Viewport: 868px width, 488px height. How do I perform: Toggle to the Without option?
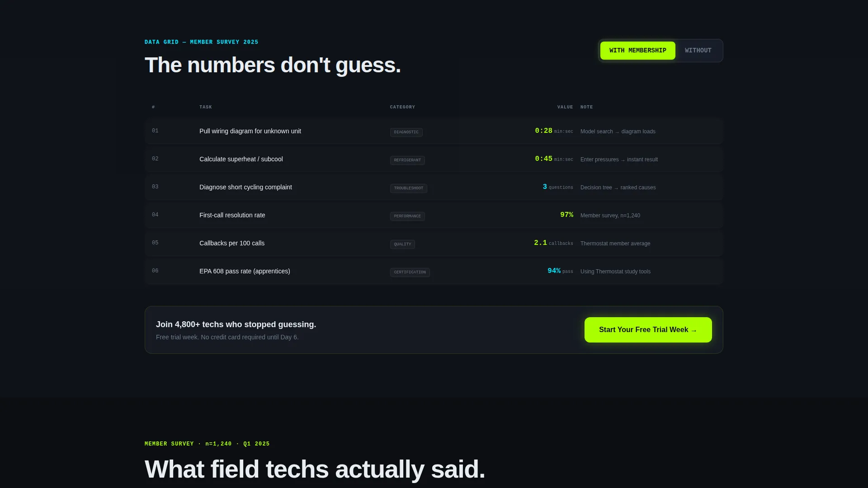[698, 51]
